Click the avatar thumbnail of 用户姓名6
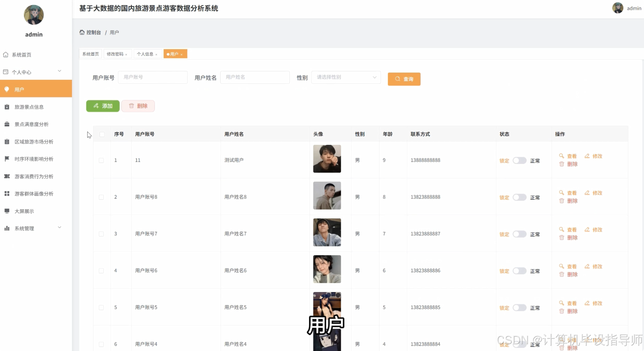Viewport: 644px width, 351px height. 327,269
